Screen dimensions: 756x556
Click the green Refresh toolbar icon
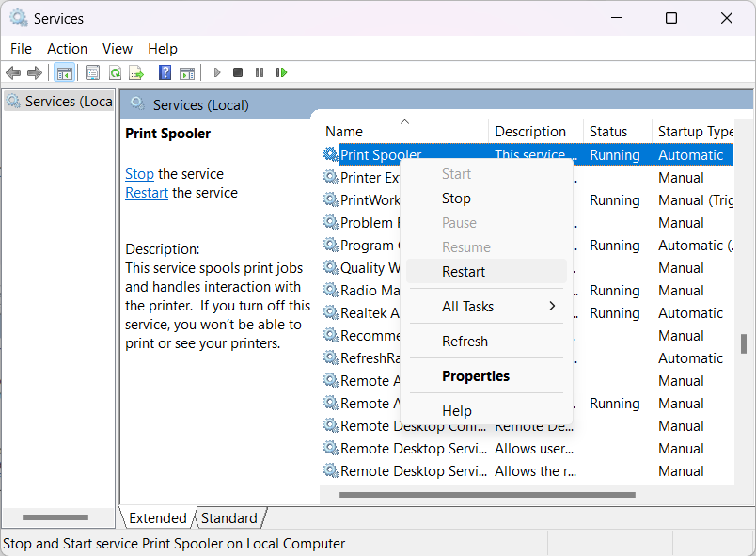[x=115, y=72]
